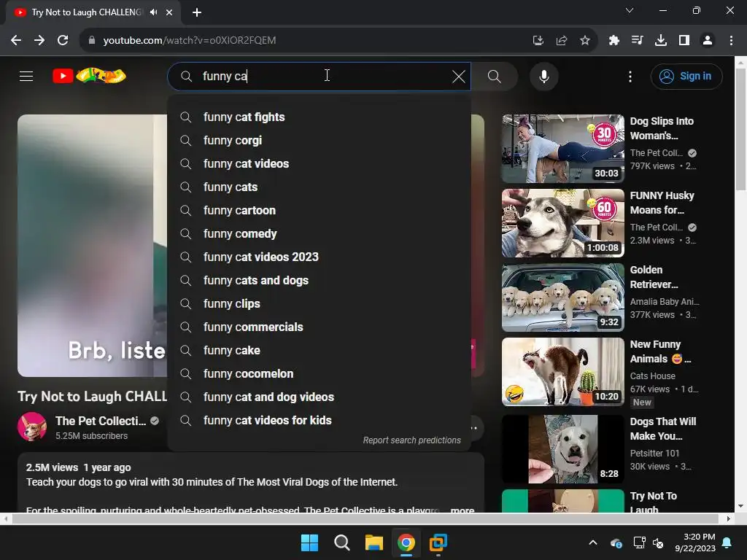Click the address bar URL
Image resolution: width=747 pixels, height=560 pixels.
pos(190,41)
